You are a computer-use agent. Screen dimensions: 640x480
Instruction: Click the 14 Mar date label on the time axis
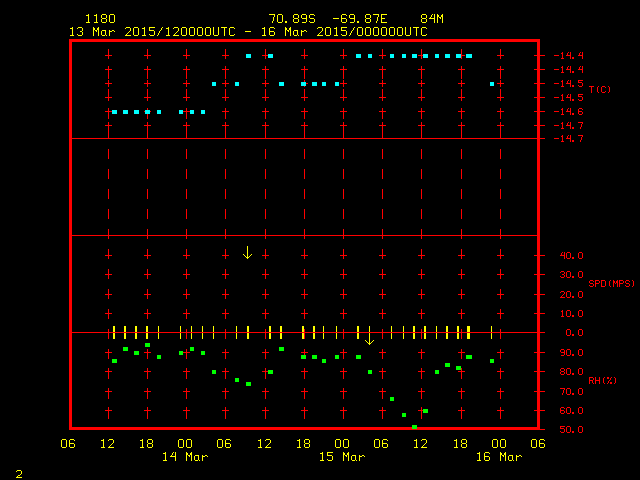coord(184,457)
